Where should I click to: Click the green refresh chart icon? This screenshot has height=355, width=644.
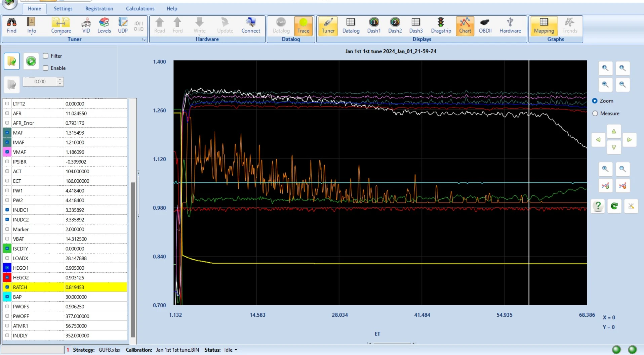[x=614, y=206]
